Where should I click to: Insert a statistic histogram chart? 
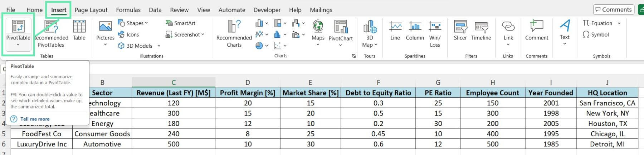pos(280,34)
